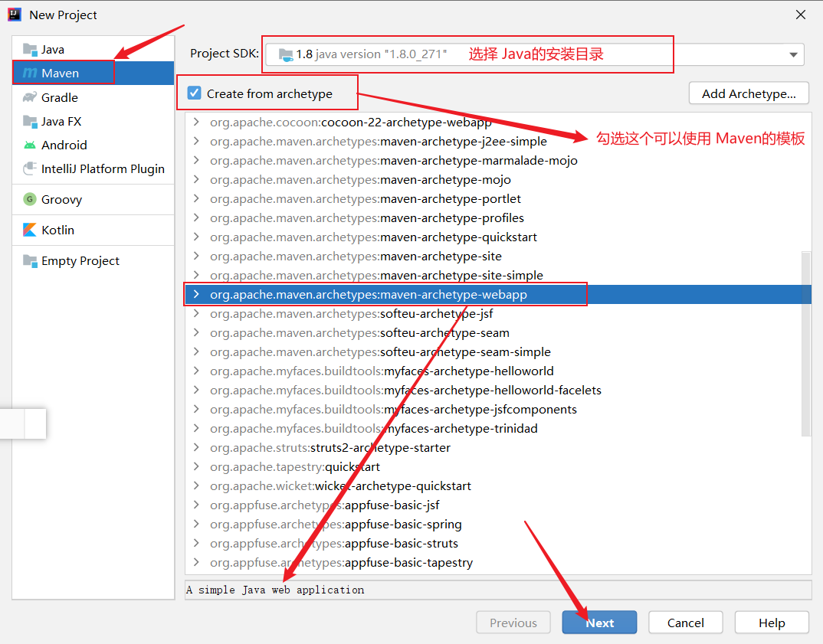Click the Android robot icon

30,145
